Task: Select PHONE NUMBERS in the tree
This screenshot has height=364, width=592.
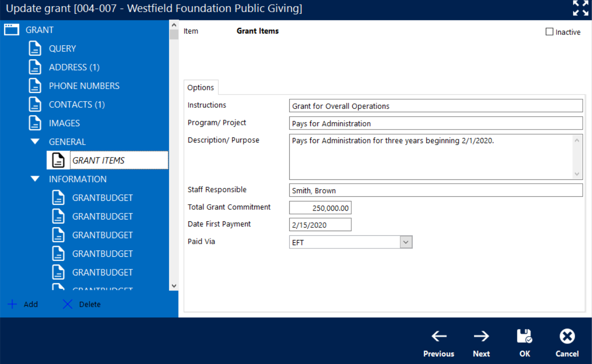Action: point(84,86)
